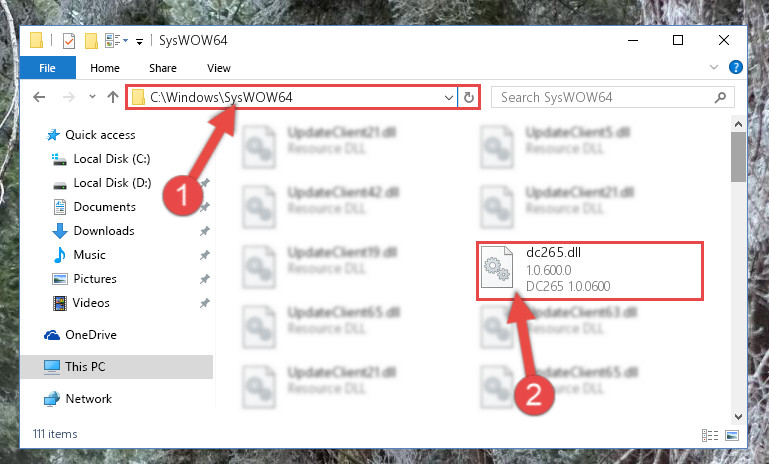Unpin Downloads using its pin icon
Viewport: 769px width, 464px height.
pyautogui.click(x=205, y=231)
